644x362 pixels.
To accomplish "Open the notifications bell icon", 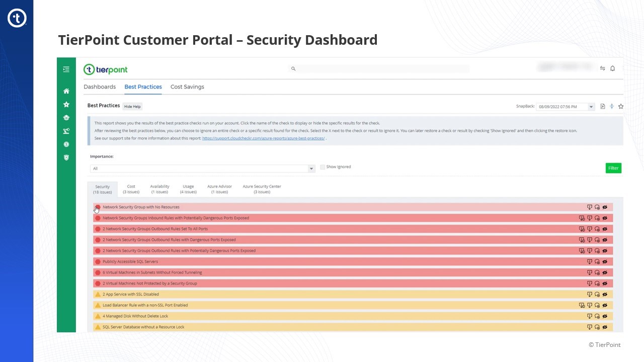I will click(612, 68).
